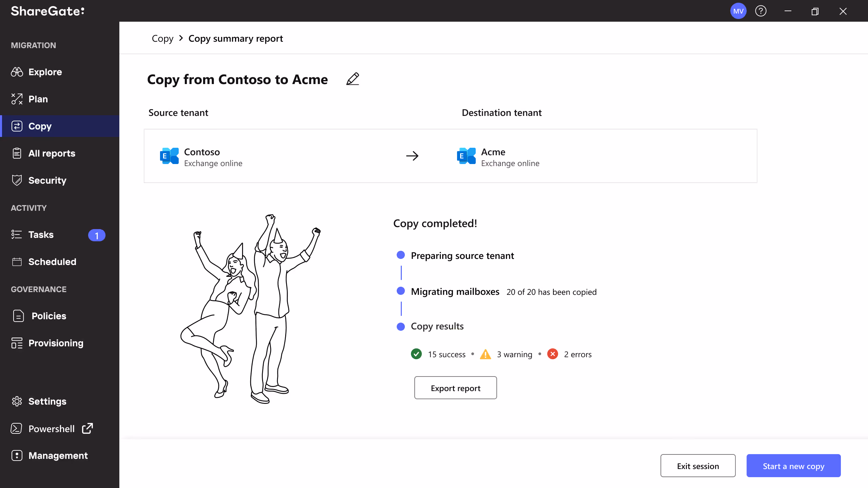Viewport: 868px width, 488px height.
Task: Click the red errors status icon
Action: [553, 354]
